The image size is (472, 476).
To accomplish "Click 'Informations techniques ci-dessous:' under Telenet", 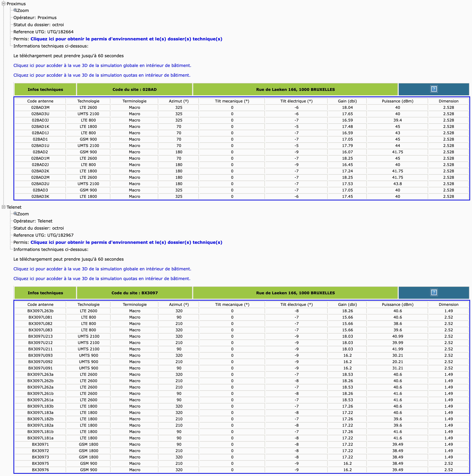I will click(x=51, y=249).
